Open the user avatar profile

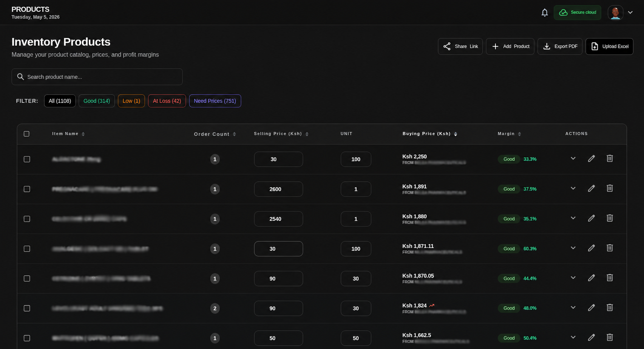pyautogui.click(x=615, y=12)
